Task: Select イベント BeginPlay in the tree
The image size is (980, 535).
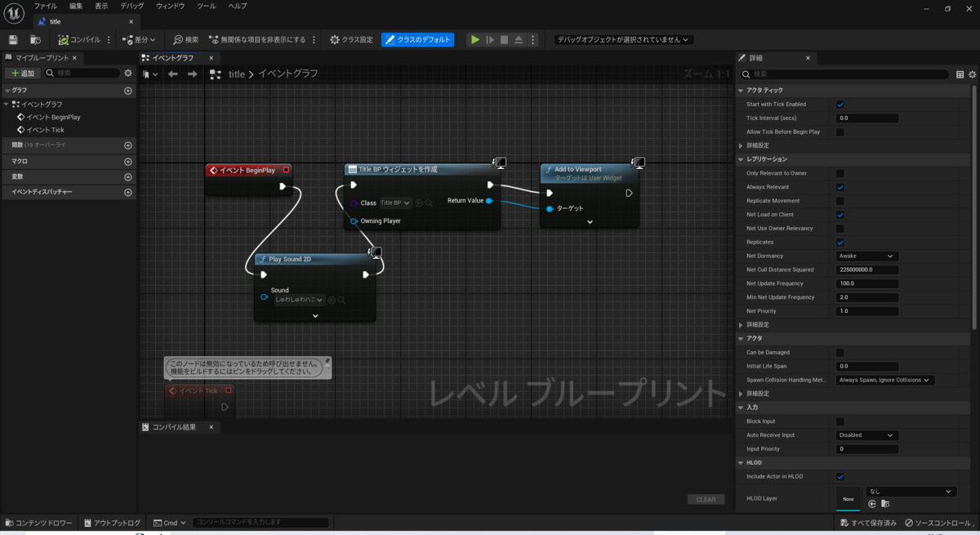Action: (x=53, y=117)
